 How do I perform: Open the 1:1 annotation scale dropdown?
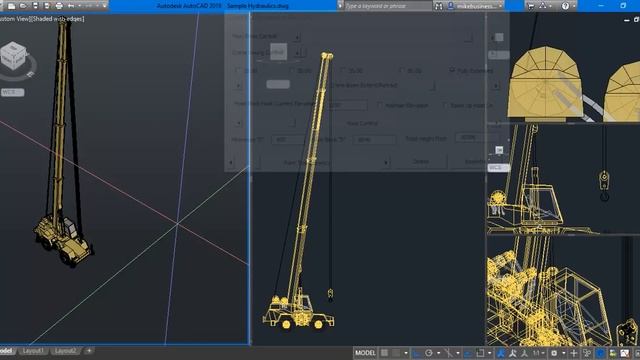539,353
